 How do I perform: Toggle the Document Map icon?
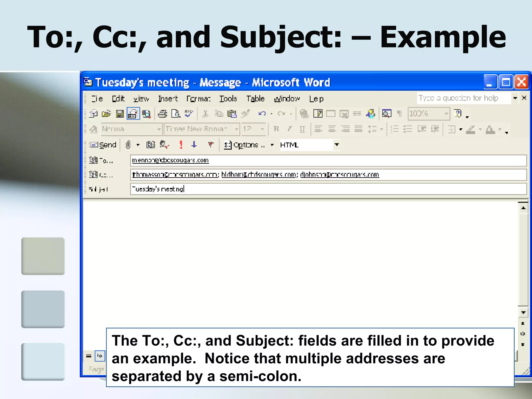click(x=387, y=114)
